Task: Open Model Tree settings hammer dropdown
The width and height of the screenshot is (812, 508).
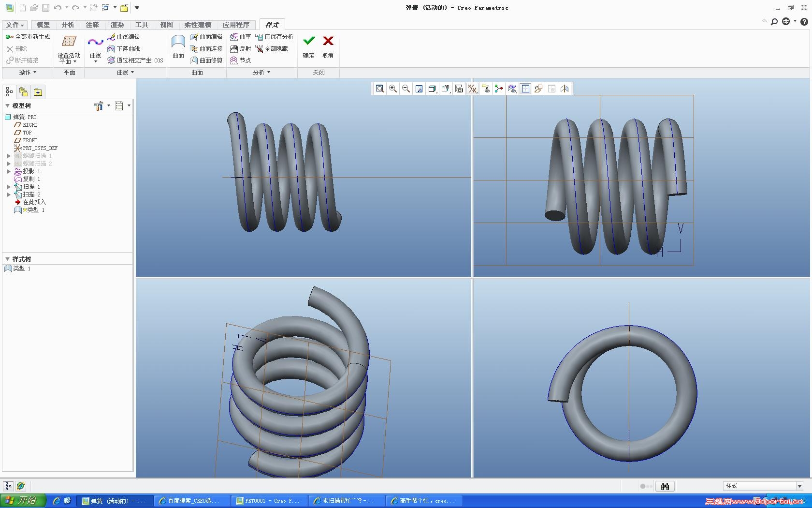Action: coord(102,106)
